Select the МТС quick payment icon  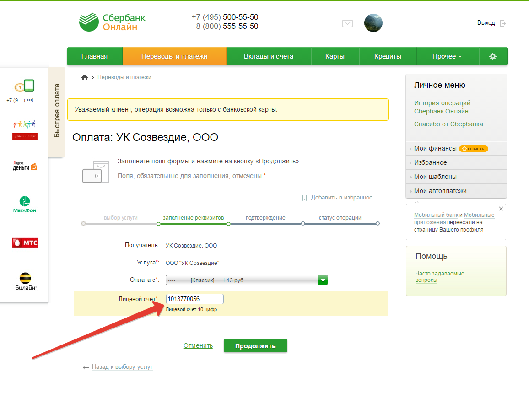click(x=25, y=242)
